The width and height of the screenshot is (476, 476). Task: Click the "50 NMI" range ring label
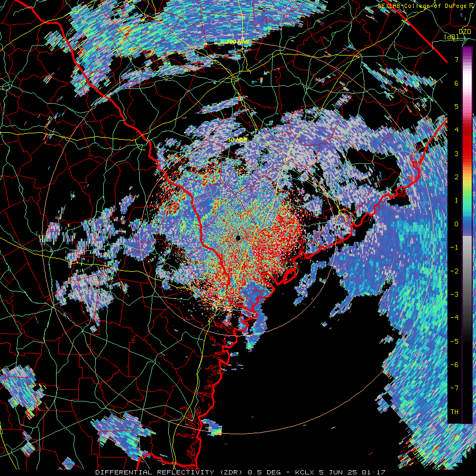click(237, 140)
